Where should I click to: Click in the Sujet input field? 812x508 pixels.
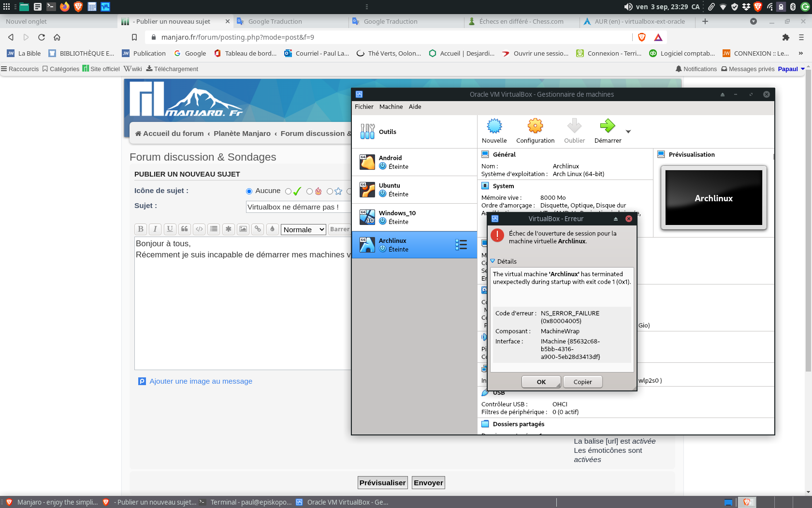298,207
